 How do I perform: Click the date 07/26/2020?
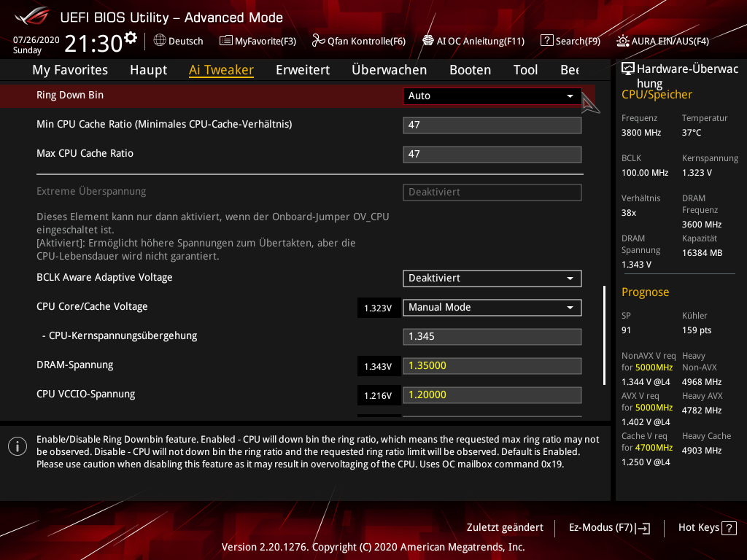click(x=36, y=40)
